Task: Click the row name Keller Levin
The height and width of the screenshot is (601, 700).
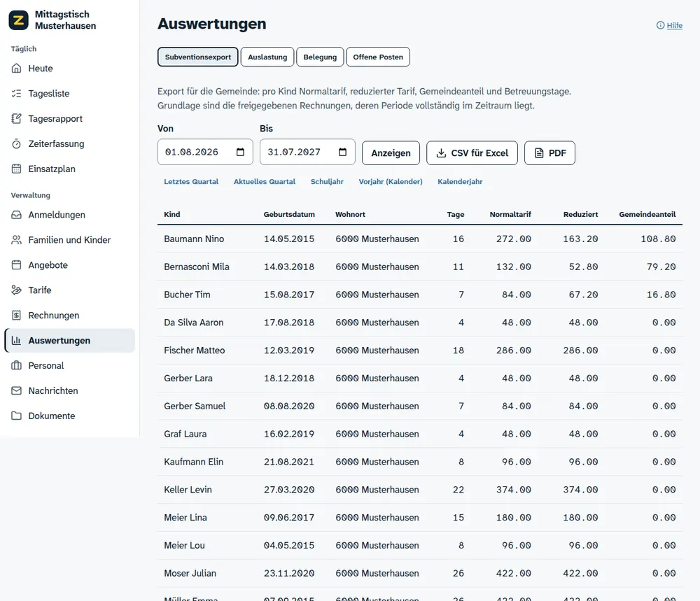Action: (x=188, y=490)
